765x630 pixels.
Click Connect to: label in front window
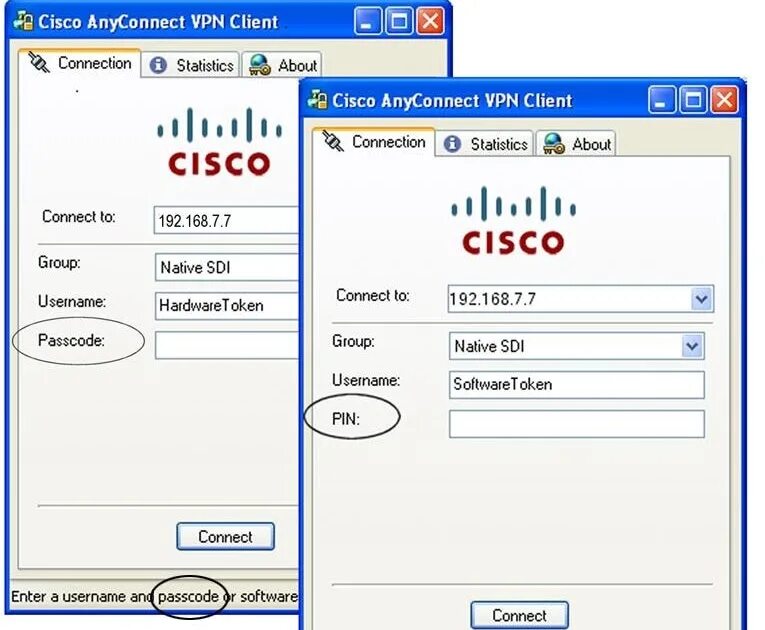[x=373, y=295]
